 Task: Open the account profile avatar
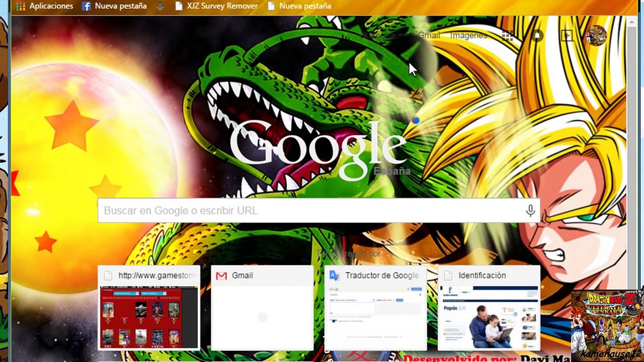[596, 36]
